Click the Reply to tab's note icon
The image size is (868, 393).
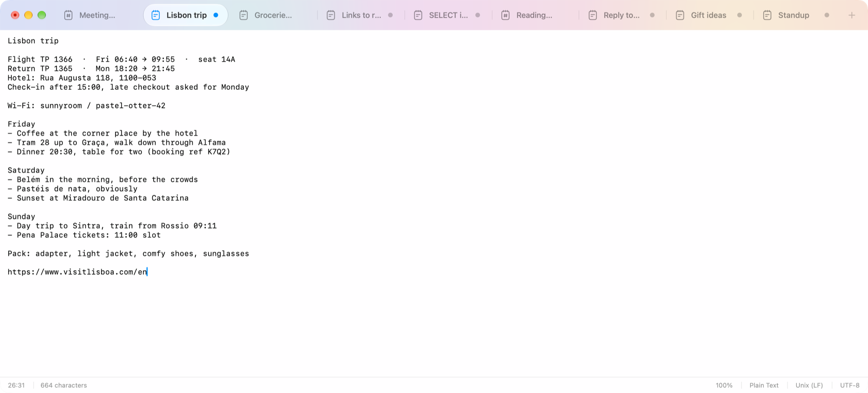[x=592, y=15]
